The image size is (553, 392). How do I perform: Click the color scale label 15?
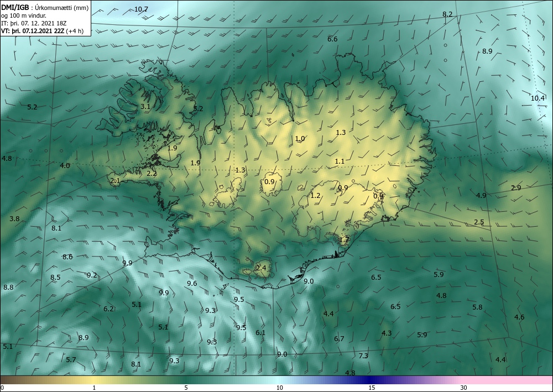click(372, 388)
